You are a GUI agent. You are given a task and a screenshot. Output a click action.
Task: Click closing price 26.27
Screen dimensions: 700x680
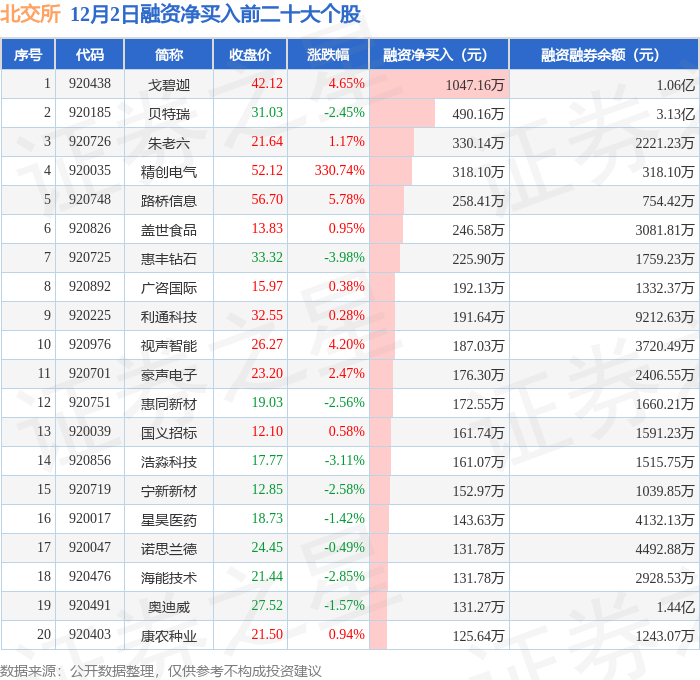pyautogui.click(x=267, y=345)
